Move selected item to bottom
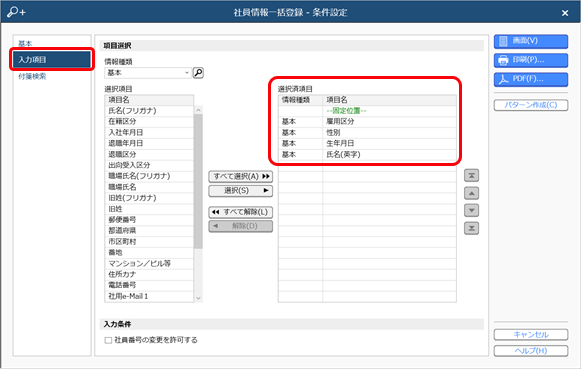 pyautogui.click(x=471, y=228)
